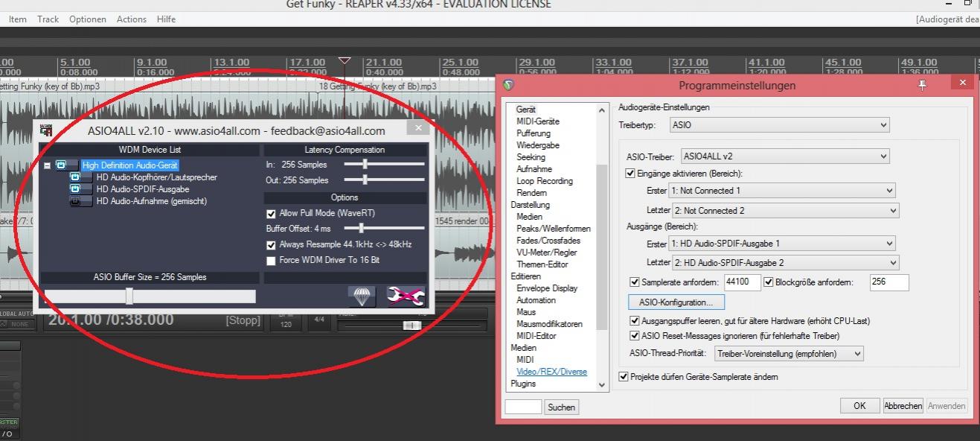Click the crossed wrench advanced-mode icon

point(406,296)
